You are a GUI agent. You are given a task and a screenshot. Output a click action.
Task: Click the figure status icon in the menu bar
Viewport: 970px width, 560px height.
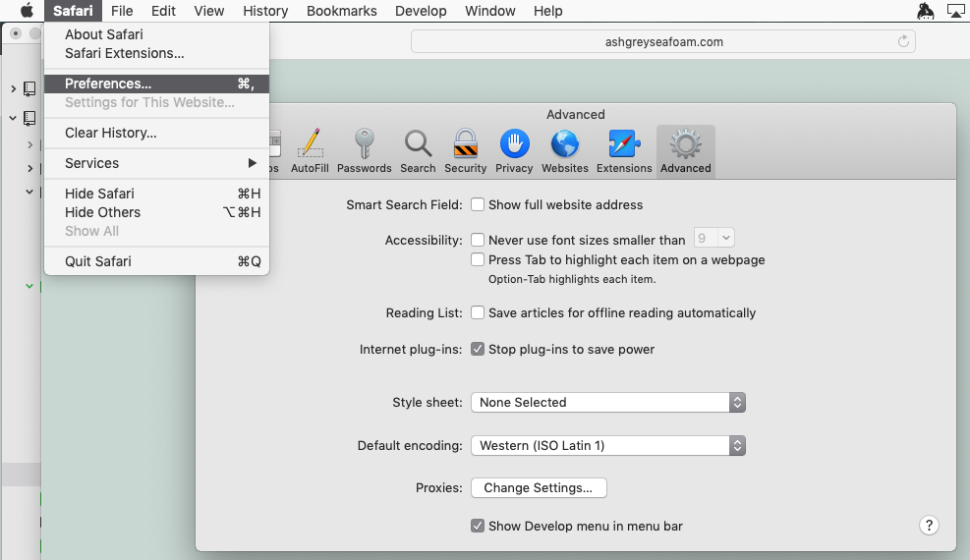coord(926,11)
